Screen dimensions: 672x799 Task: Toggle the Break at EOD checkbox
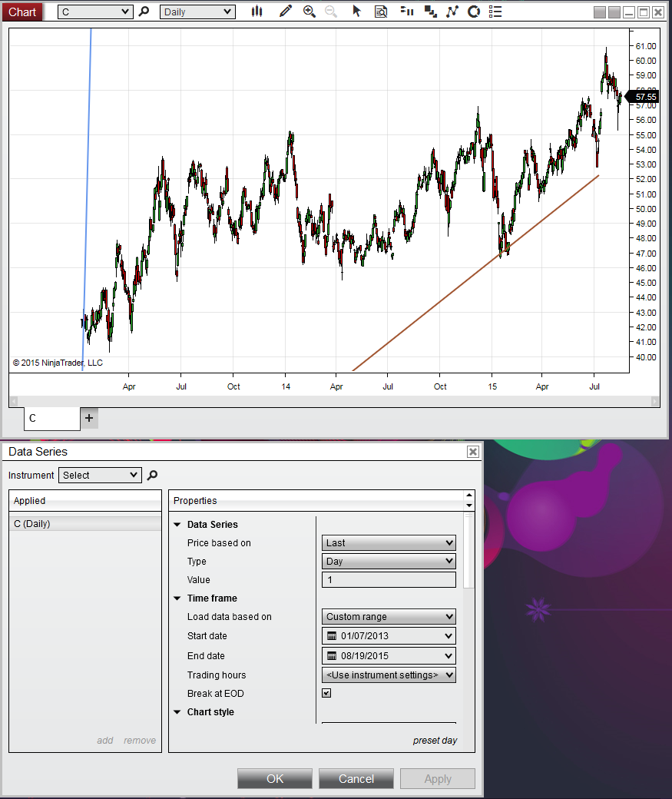pyautogui.click(x=326, y=693)
